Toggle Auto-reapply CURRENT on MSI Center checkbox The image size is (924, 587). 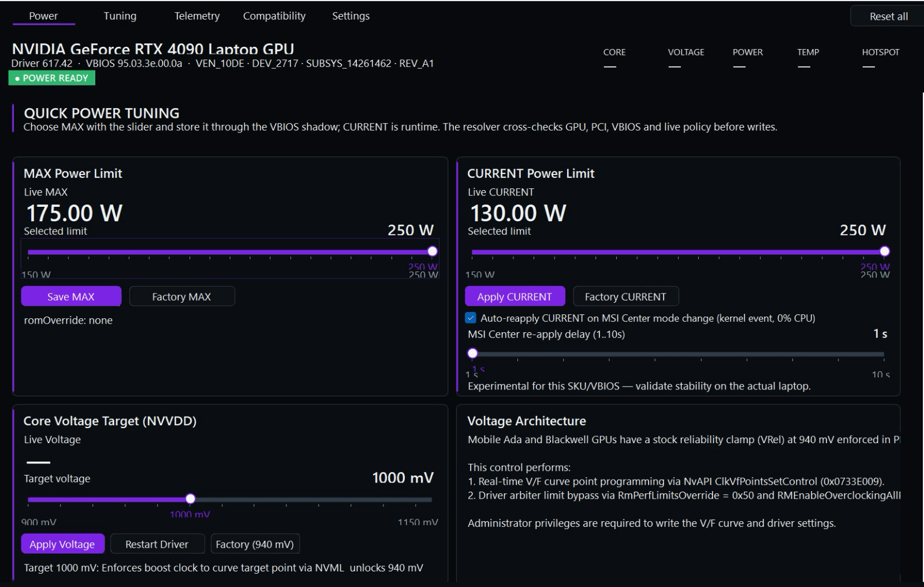coord(471,318)
